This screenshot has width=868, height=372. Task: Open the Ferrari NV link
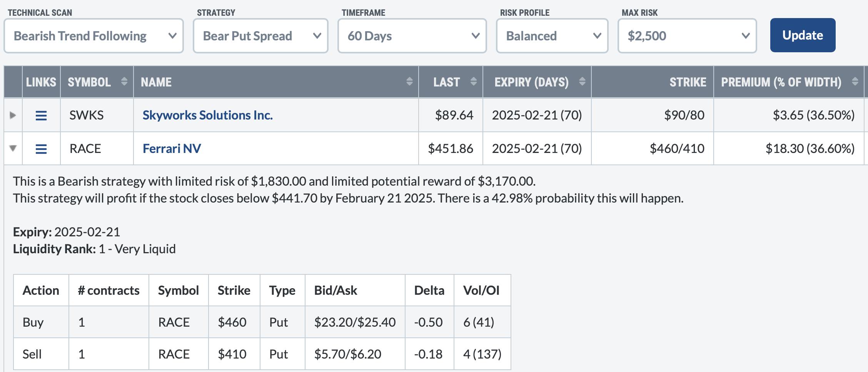tap(172, 149)
